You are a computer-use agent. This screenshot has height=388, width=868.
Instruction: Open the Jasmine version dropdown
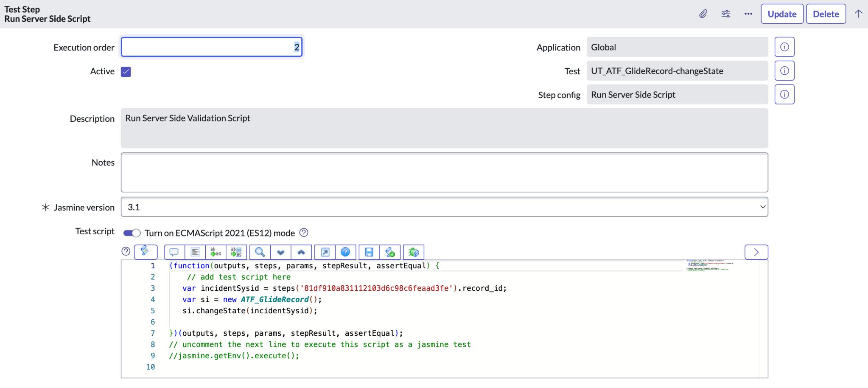click(x=444, y=207)
